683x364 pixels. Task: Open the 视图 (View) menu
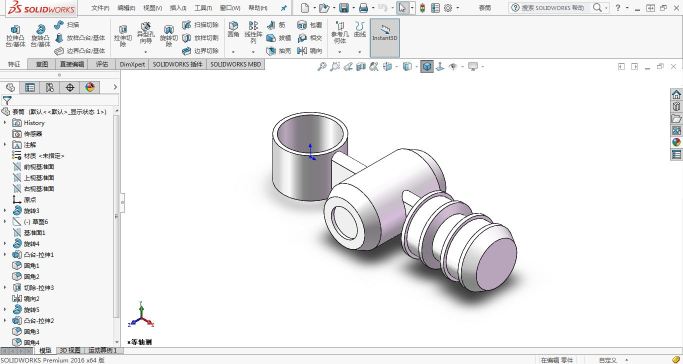coord(152,8)
